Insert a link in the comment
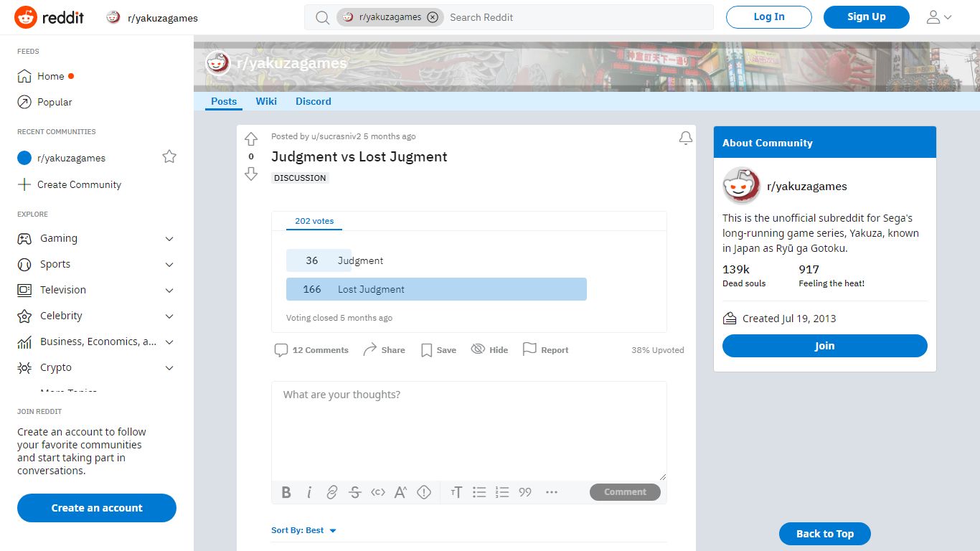The height and width of the screenshot is (551, 980). tap(332, 492)
